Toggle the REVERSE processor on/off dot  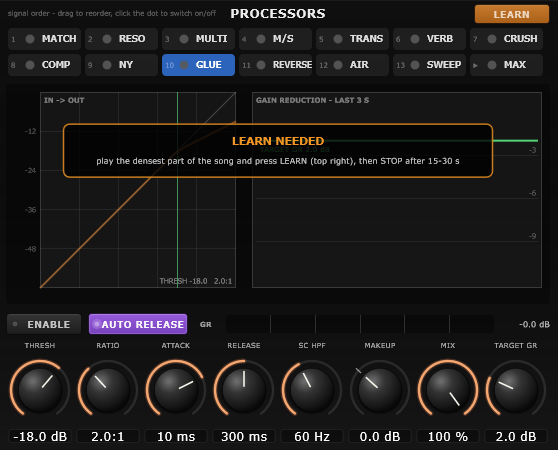click(261, 65)
